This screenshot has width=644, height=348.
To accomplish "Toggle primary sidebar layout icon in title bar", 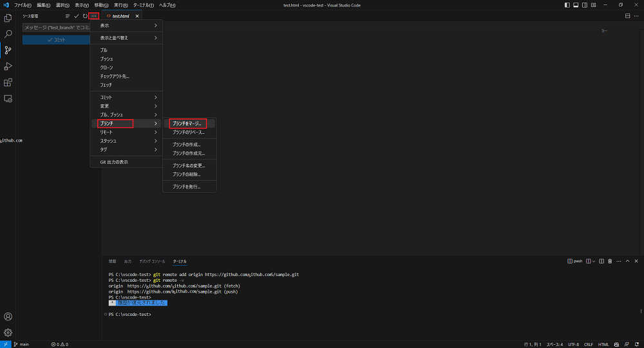I will pyautogui.click(x=567, y=5).
